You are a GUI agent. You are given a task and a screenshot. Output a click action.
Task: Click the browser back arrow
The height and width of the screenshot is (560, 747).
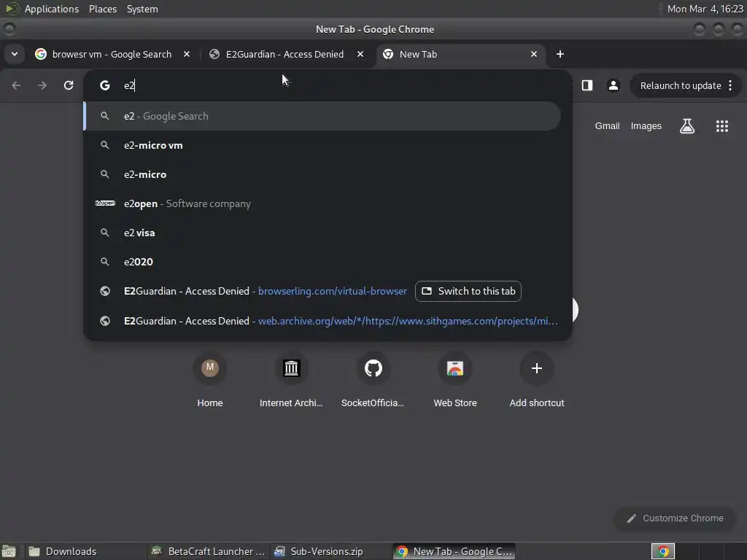[16, 85]
